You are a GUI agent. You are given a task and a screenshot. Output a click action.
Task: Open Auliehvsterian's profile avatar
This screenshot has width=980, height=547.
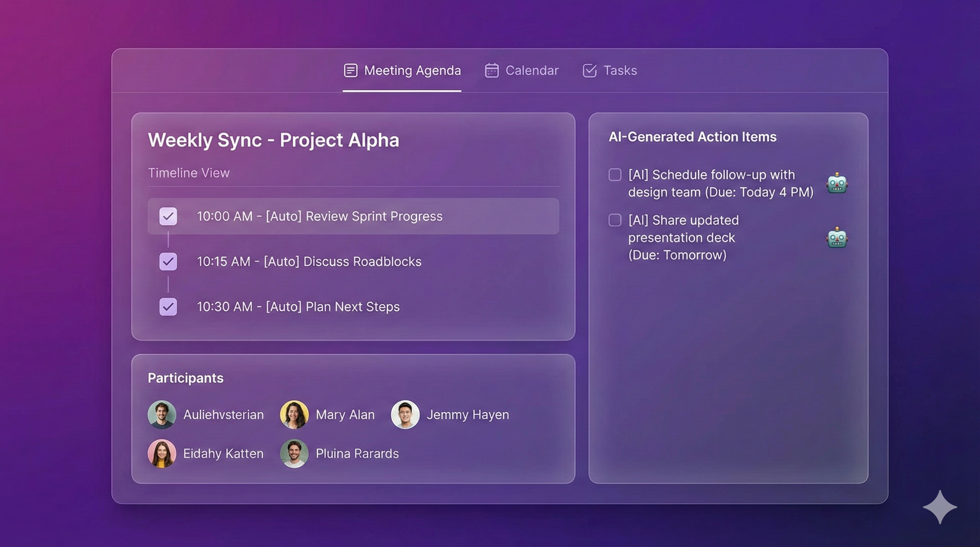162,415
